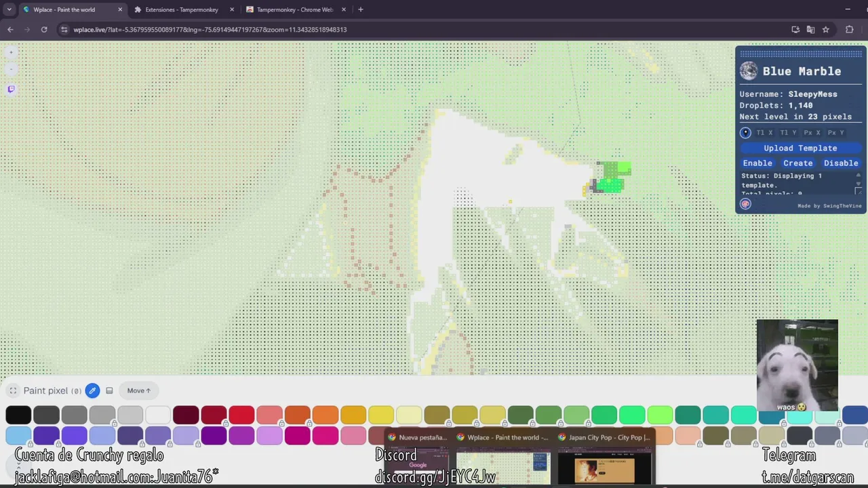Open the purple Twitch icon on map

pos(11,89)
